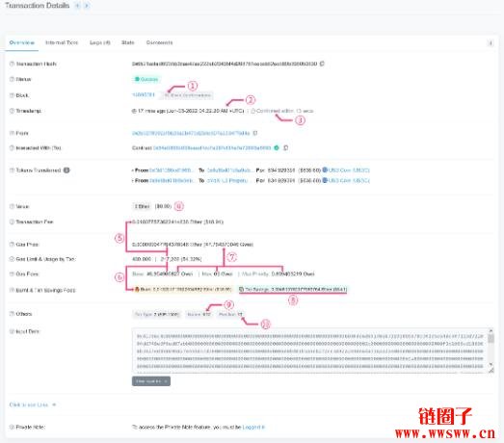Click help icon beside Gas Price
504x443 pixels.
(x=12, y=245)
